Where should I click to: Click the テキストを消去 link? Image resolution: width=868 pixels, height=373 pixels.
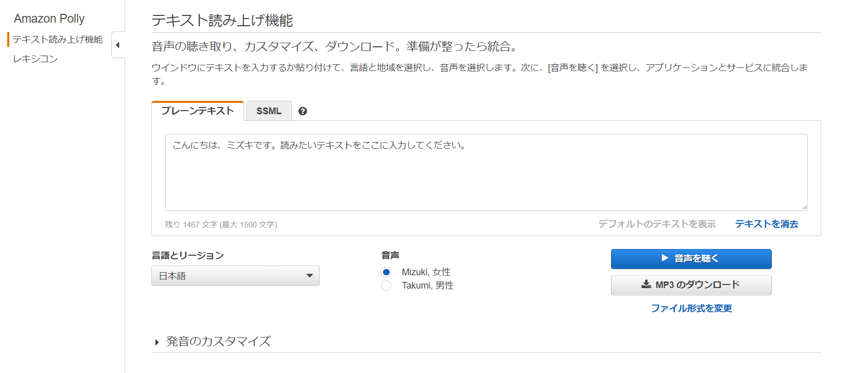pyautogui.click(x=767, y=224)
